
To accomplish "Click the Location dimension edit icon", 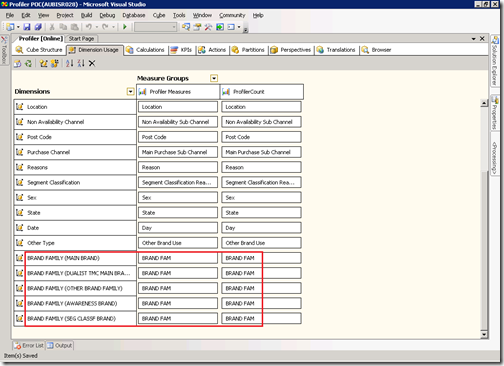I will coord(20,107).
